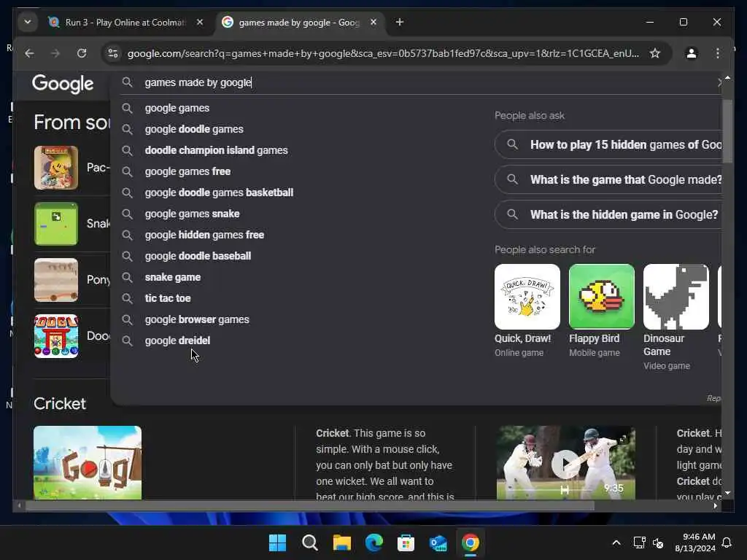
Task: Open the Dinosaur Game thumbnail
Action: click(x=676, y=297)
